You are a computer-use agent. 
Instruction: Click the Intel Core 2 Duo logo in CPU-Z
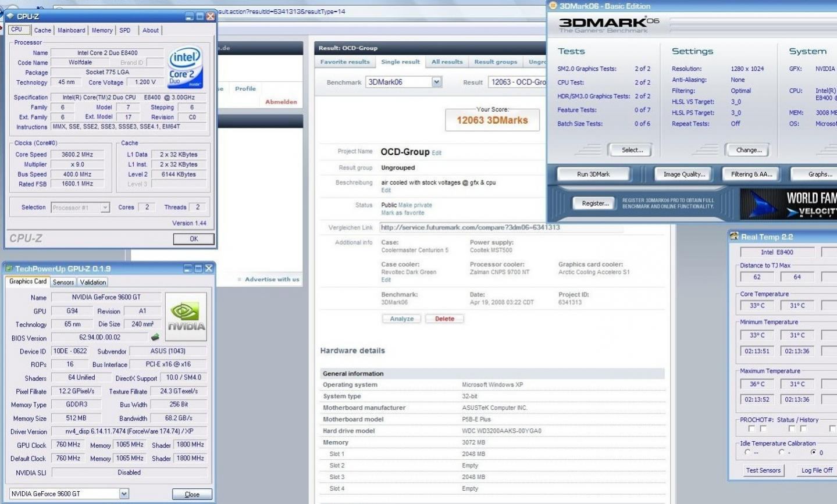pyautogui.click(x=186, y=67)
